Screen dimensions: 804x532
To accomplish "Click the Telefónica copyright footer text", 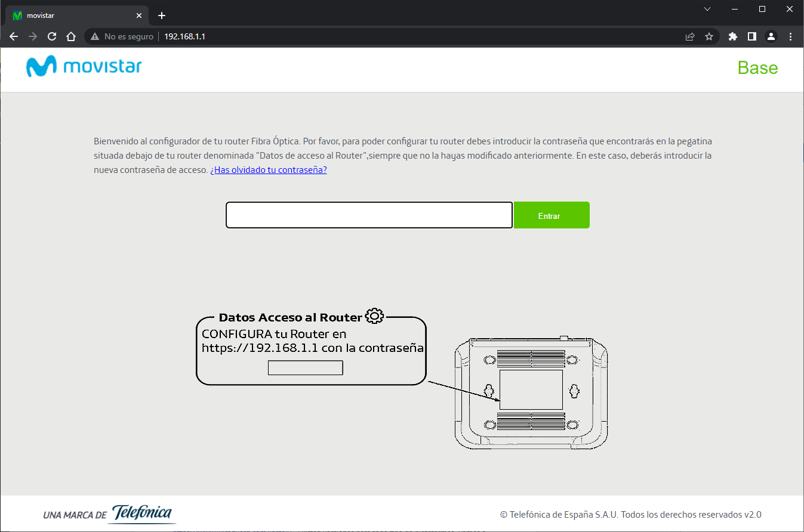I will (x=630, y=514).
